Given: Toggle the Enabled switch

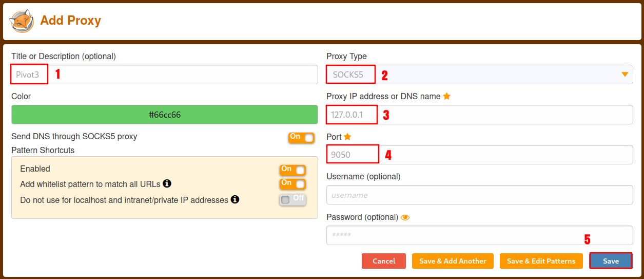Looking at the screenshot, I should point(292,170).
